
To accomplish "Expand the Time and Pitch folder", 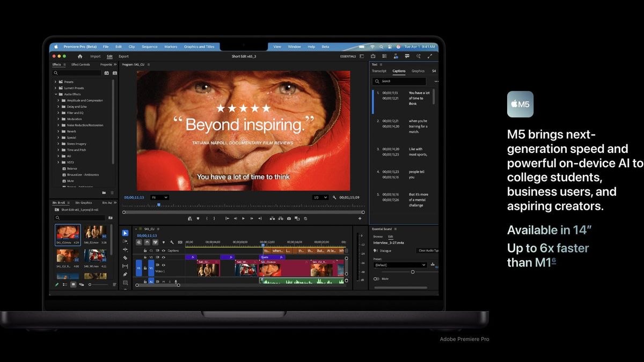I will (x=58, y=150).
